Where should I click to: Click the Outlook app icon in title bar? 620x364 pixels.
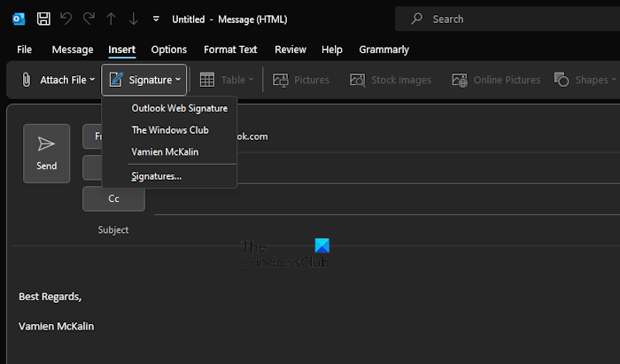[19, 19]
